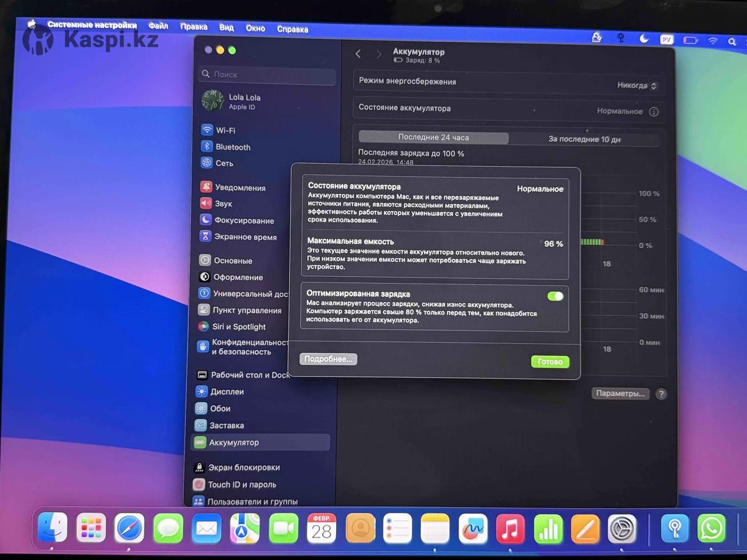
Task: Open the Справка menu
Action: [x=292, y=29]
